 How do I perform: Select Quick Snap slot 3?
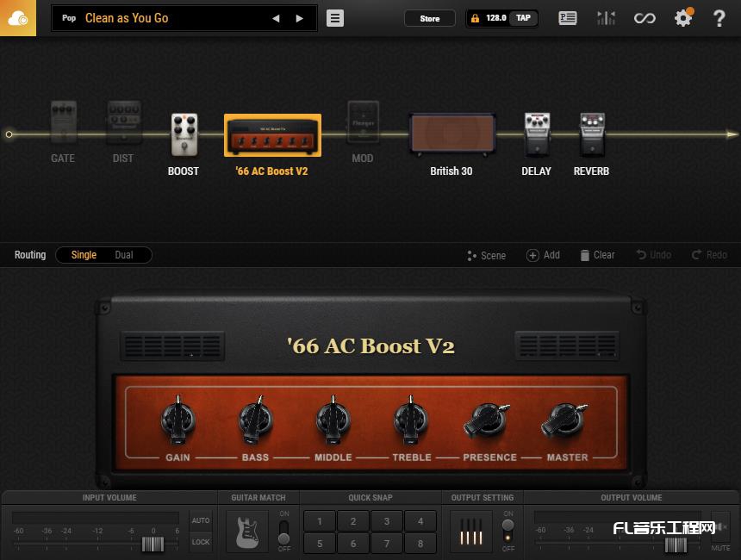(387, 521)
